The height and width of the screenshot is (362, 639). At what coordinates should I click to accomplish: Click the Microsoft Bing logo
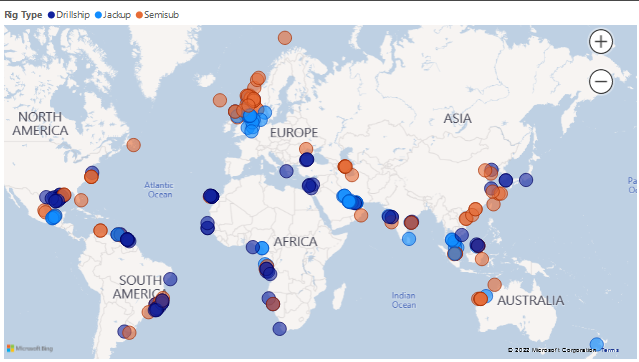(x=30, y=349)
